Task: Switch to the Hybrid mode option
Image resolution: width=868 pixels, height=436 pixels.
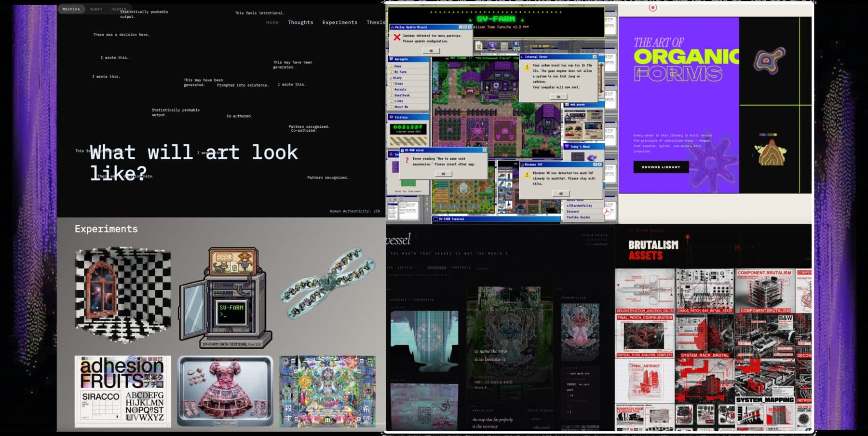Action: [x=119, y=9]
